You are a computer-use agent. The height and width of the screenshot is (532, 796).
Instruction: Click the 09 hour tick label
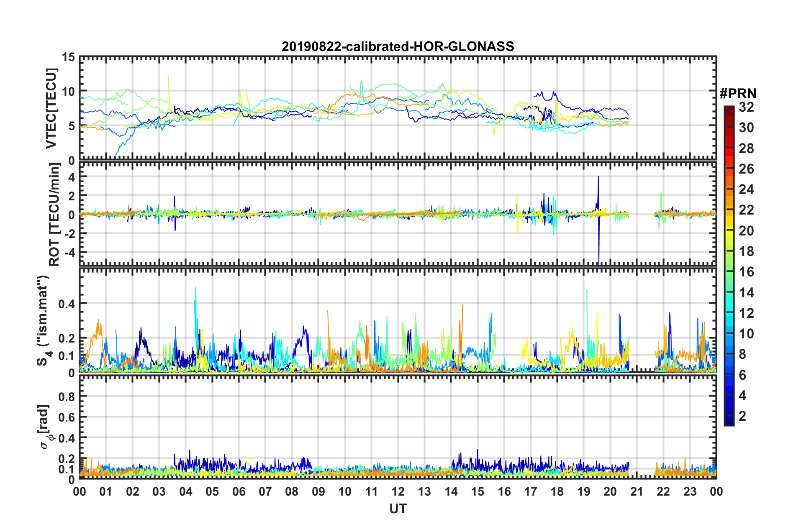click(x=318, y=491)
